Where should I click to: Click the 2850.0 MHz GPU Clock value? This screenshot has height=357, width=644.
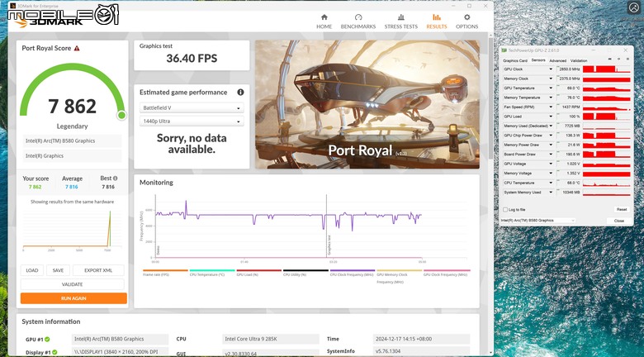[x=568, y=69]
